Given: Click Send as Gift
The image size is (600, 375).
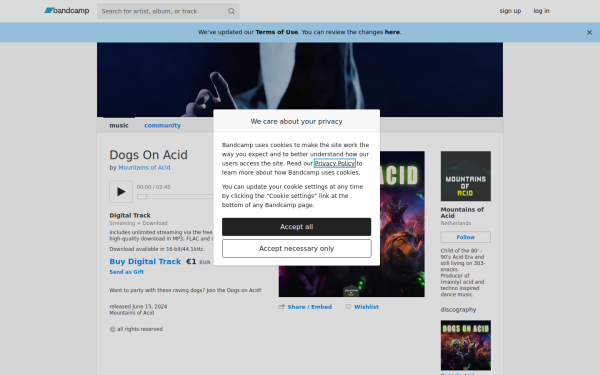Looking at the screenshot, I should pos(127,272).
